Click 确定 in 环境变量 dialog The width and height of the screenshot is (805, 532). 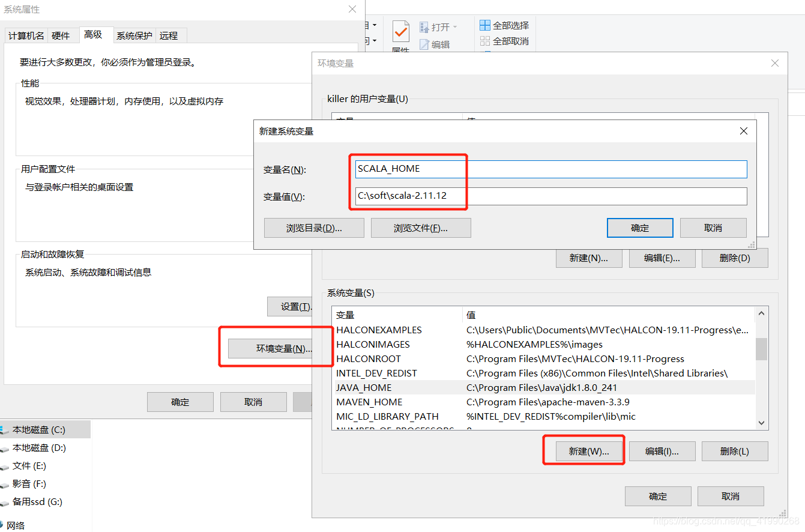click(658, 497)
